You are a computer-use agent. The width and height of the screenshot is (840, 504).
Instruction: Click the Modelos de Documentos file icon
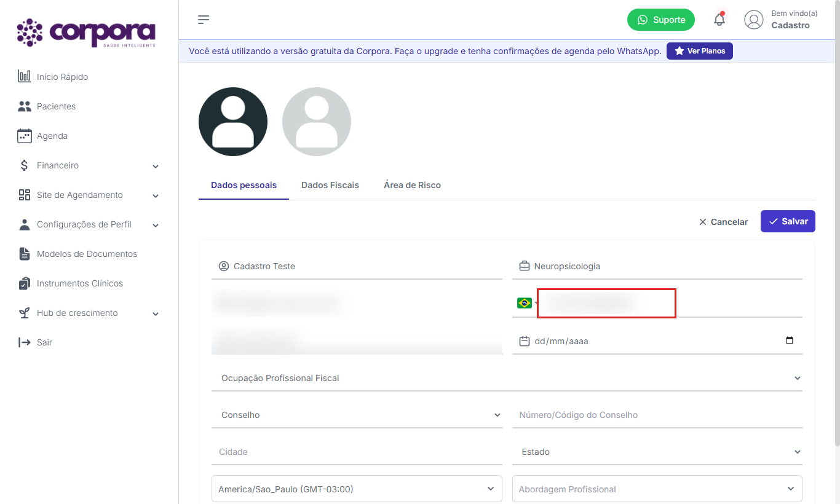[24, 254]
